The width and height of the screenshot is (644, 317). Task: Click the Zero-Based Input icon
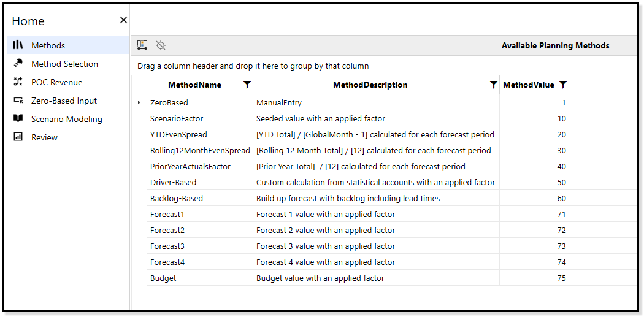point(18,101)
